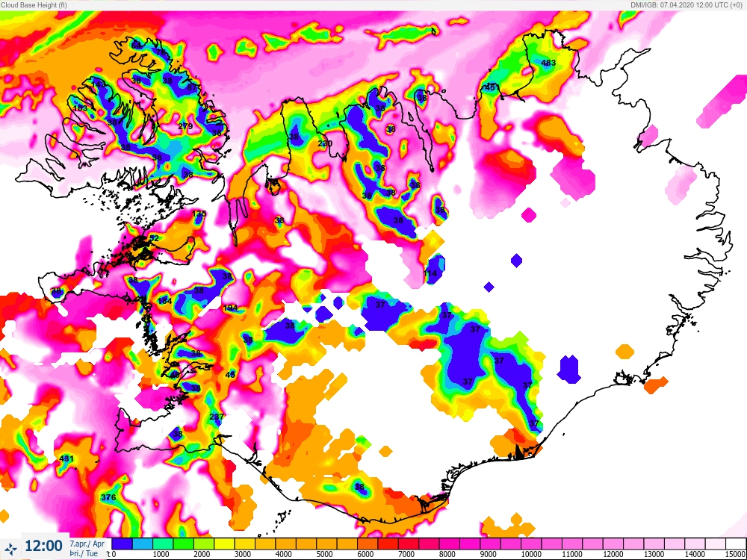
Task: Click the 1000 legend scale label
Action: tap(161, 554)
